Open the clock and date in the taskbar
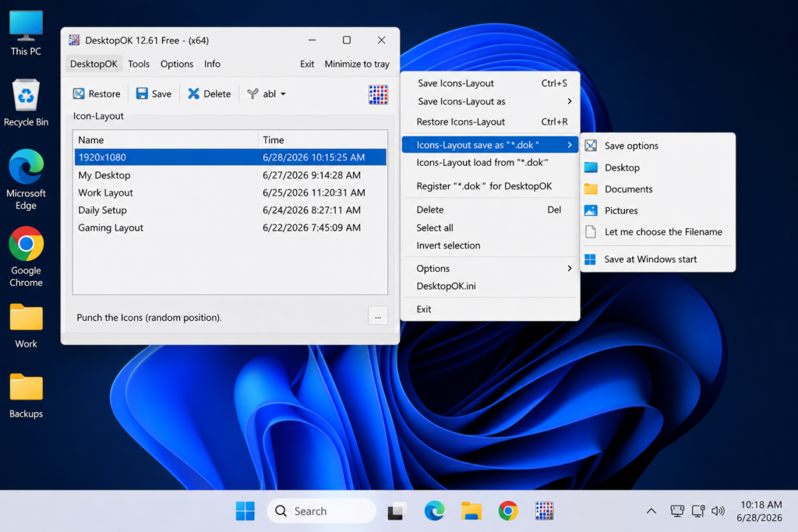The width and height of the screenshot is (798, 532). pyautogui.click(x=761, y=511)
